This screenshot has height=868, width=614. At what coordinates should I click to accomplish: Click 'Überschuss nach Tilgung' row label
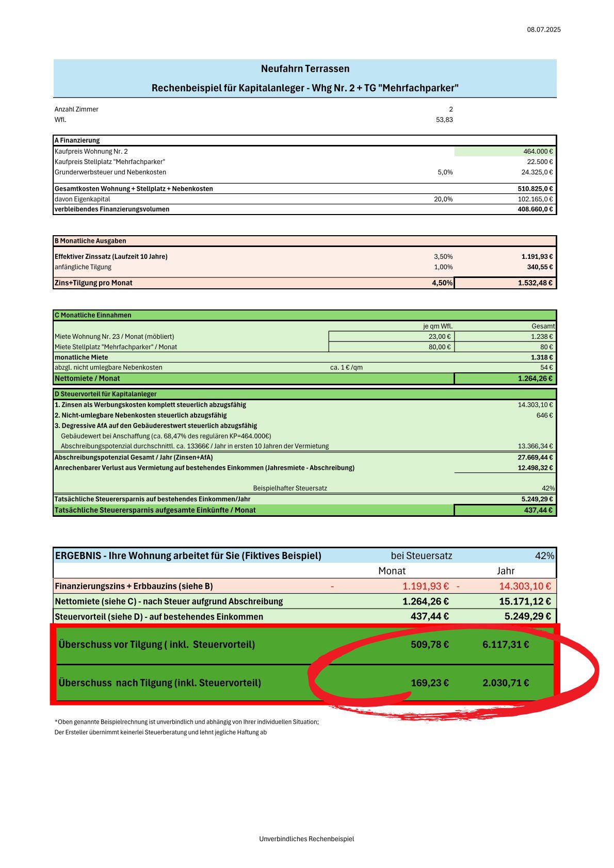coord(160,683)
